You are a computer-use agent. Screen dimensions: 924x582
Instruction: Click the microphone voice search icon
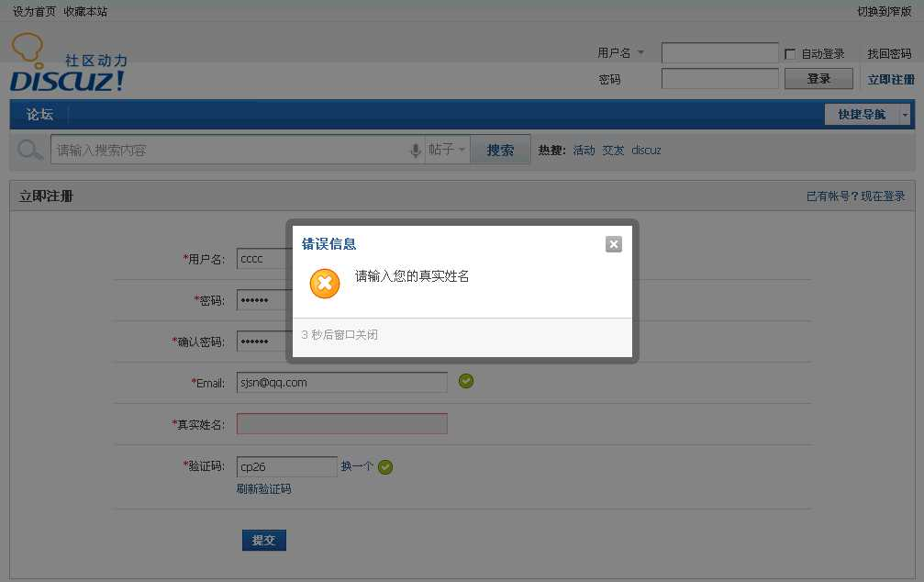[415, 151]
